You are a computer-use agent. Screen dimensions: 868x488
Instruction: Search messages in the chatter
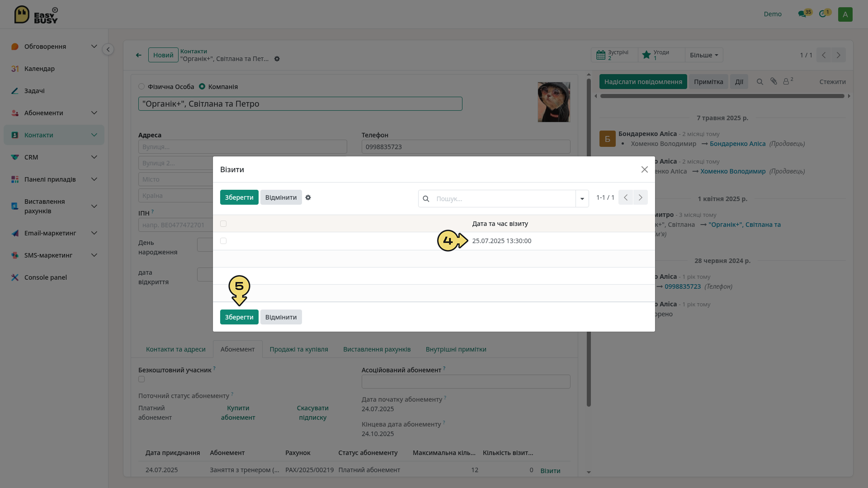(760, 82)
